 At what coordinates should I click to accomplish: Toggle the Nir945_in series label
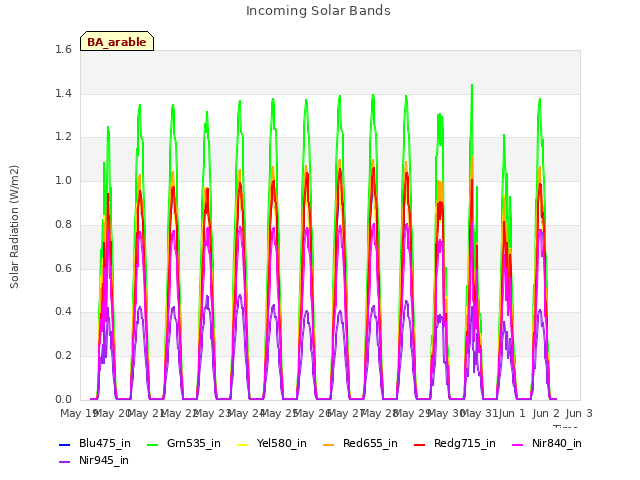(x=104, y=460)
